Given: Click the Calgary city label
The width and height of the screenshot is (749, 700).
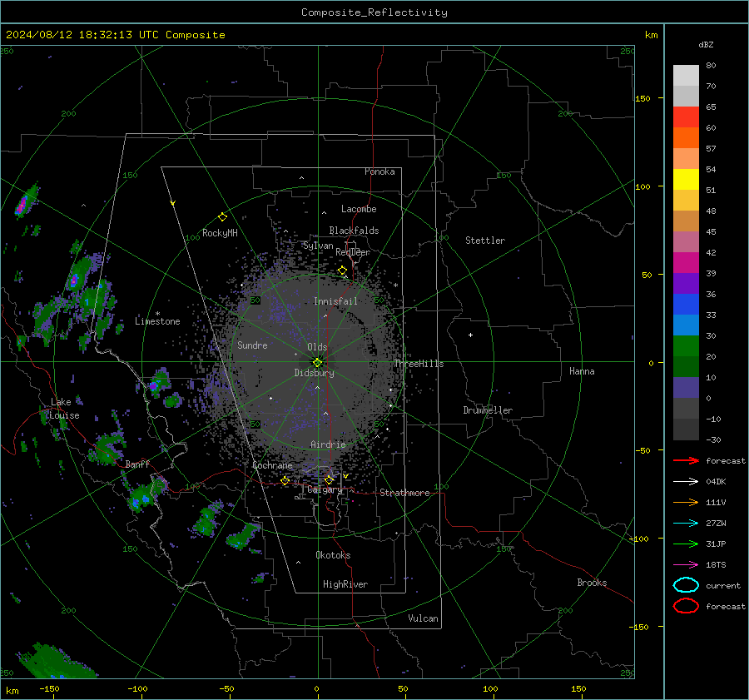Looking at the screenshot, I should (325, 489).
